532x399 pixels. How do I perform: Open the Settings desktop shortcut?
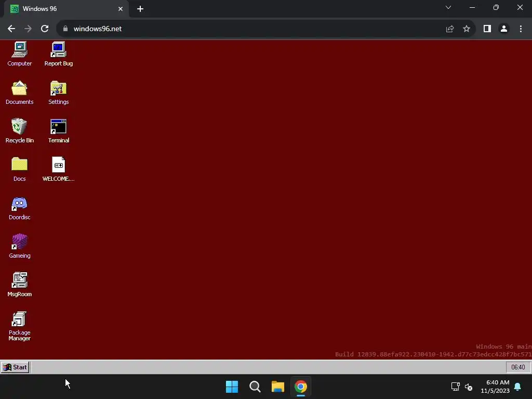58,92
